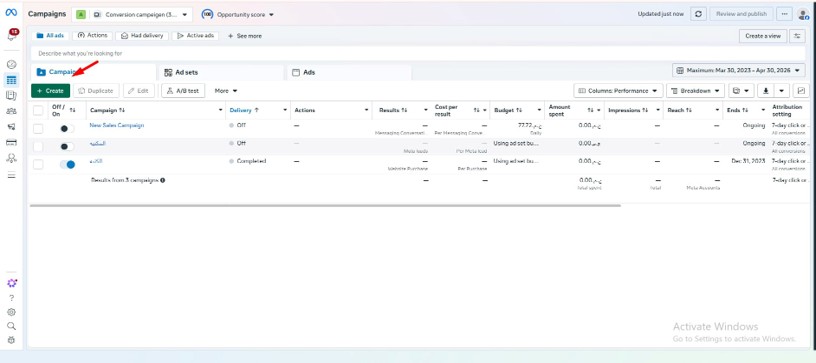Open the Billing card icon in sidebar

(11, 142)
